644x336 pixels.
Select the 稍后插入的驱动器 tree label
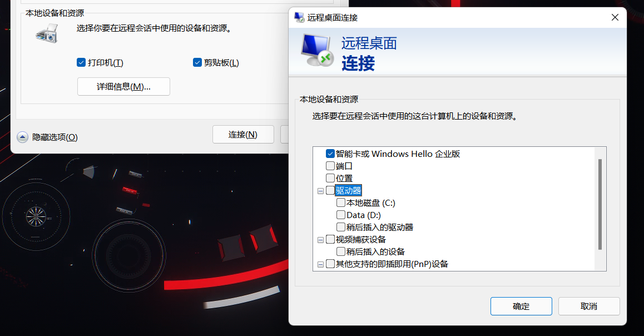click(x=380, y=227)
